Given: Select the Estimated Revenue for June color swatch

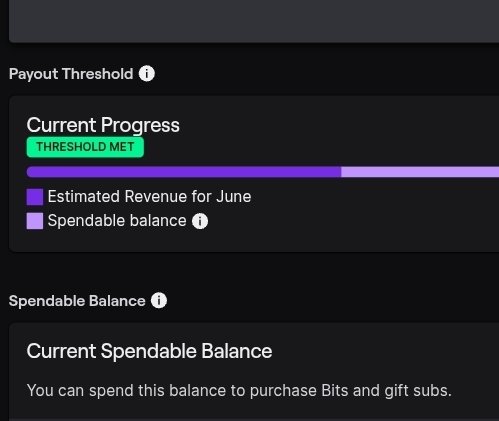Looking at the screenshot, I should pos(35,197).
